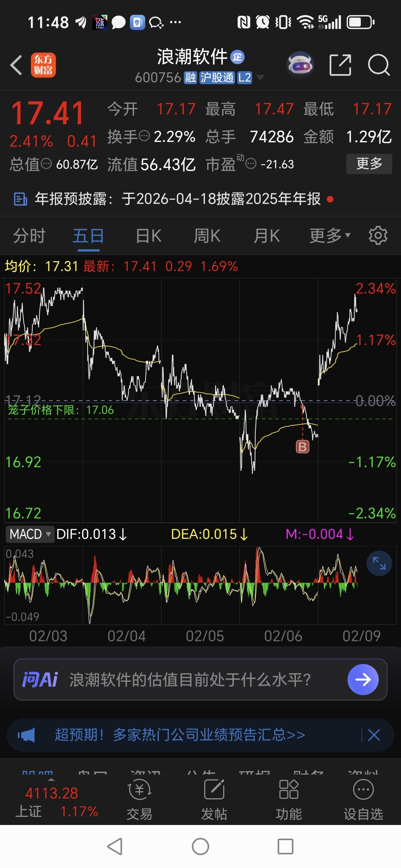Viewport: 401px width, 868px height.
Task: Tap info icon beside 市盈
Action: tap(251, 164)
